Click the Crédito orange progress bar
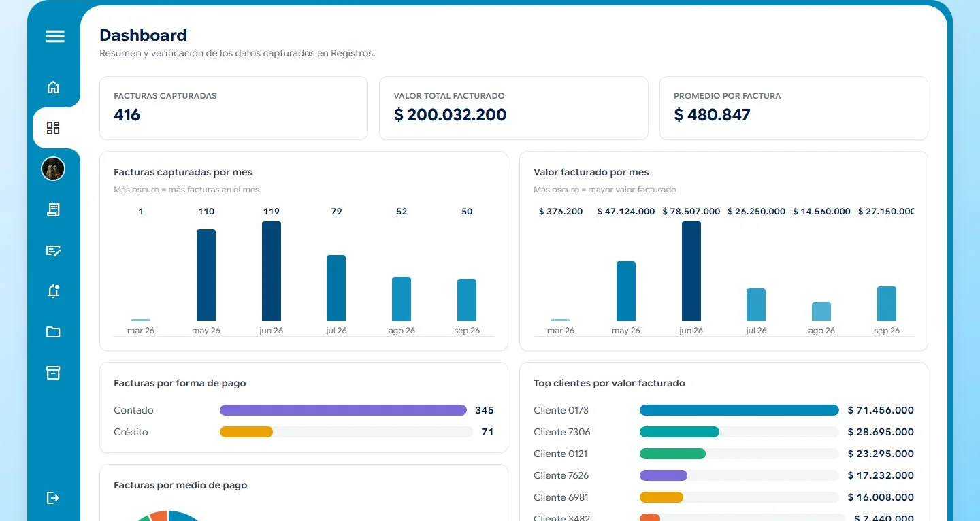The image size is (980, 521). click(246, 432)
